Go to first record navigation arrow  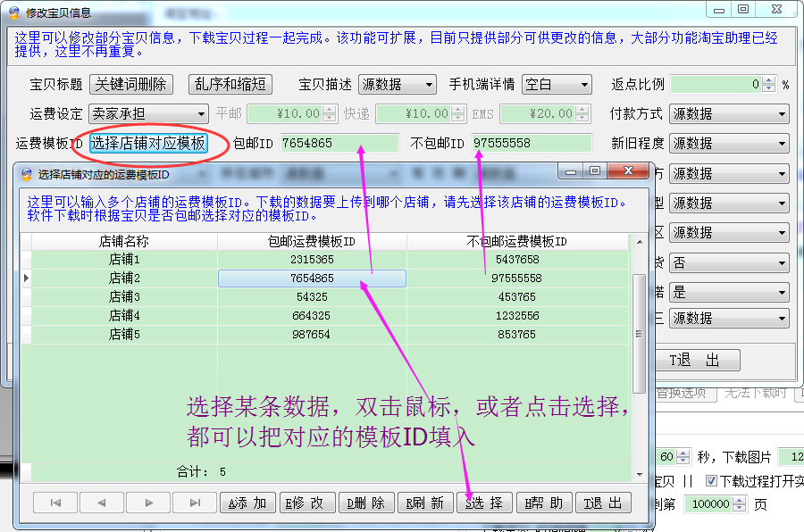coord(55,503)
